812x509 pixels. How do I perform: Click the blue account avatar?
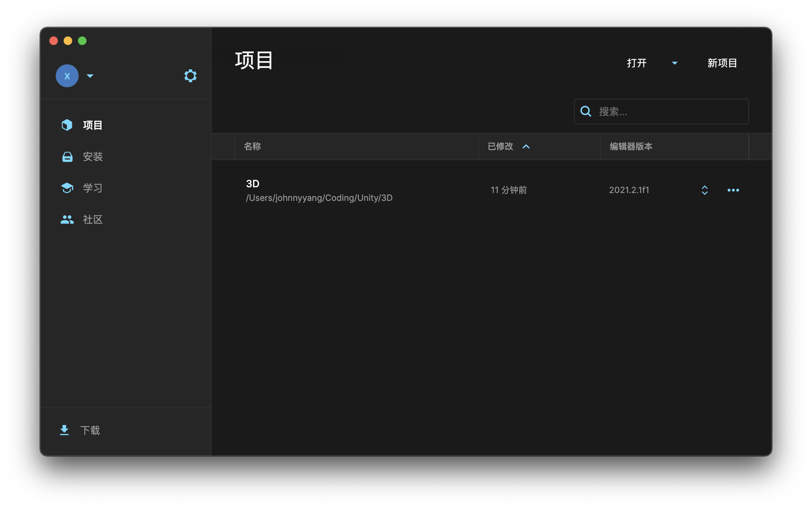pyautogui.click(x=67, y=76)
